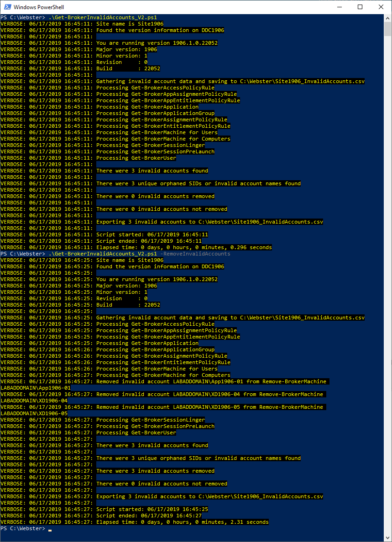392x542 pixels.
Task: Click the standalone 'LABADDOMAIN\XD1906-05' line
Action: click(34, 413)
